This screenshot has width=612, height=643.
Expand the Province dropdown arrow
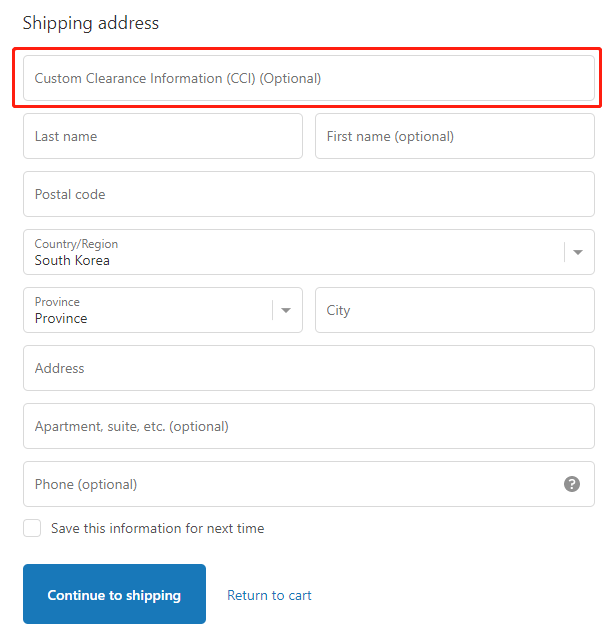[x=285, y=310]
